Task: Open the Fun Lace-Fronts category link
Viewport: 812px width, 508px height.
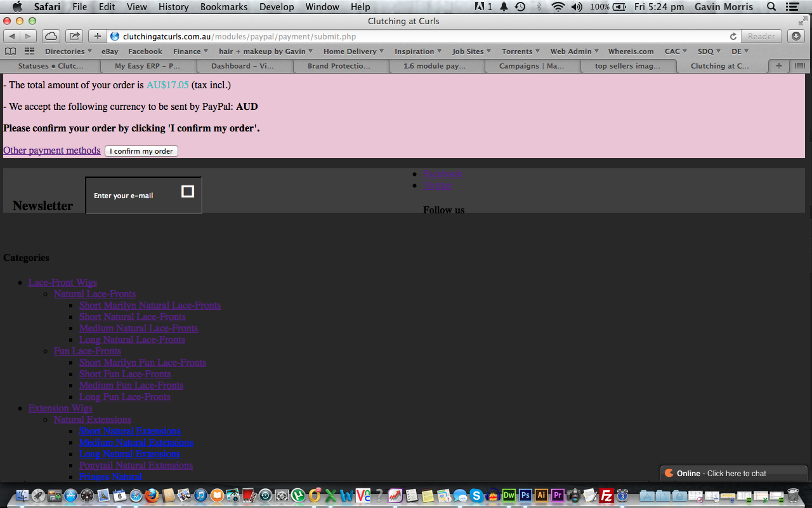Action: click(88, 351)
